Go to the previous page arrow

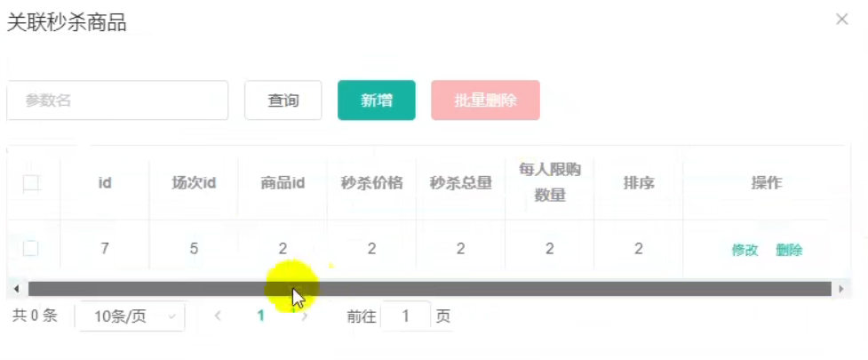pyautogui.click(x=218, y=316)
